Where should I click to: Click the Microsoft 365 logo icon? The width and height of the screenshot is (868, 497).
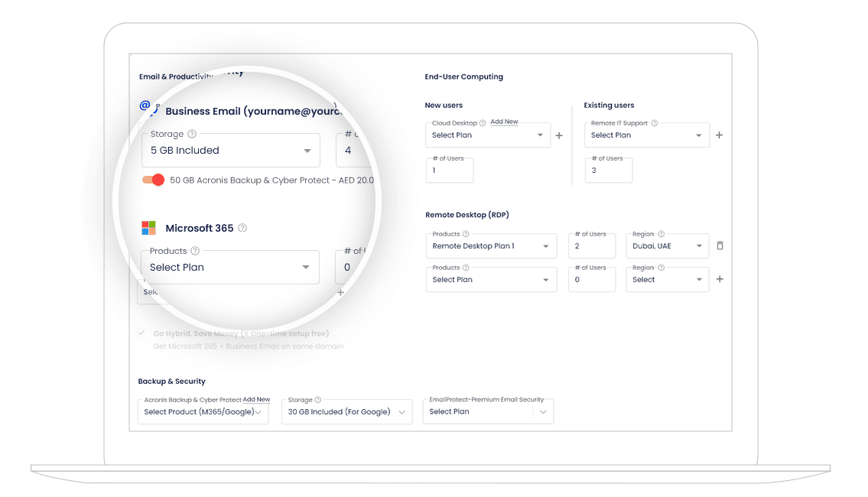(x=148, y=228)
